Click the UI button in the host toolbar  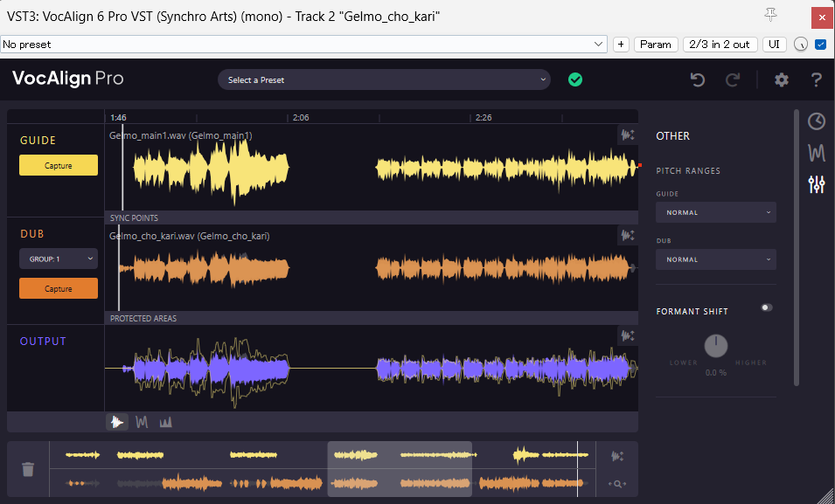775,45
